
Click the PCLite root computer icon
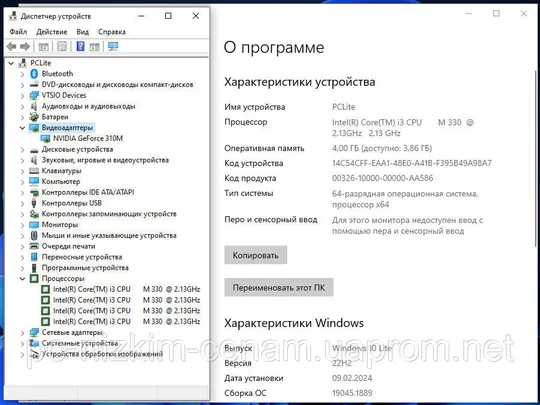coord(23,63)
